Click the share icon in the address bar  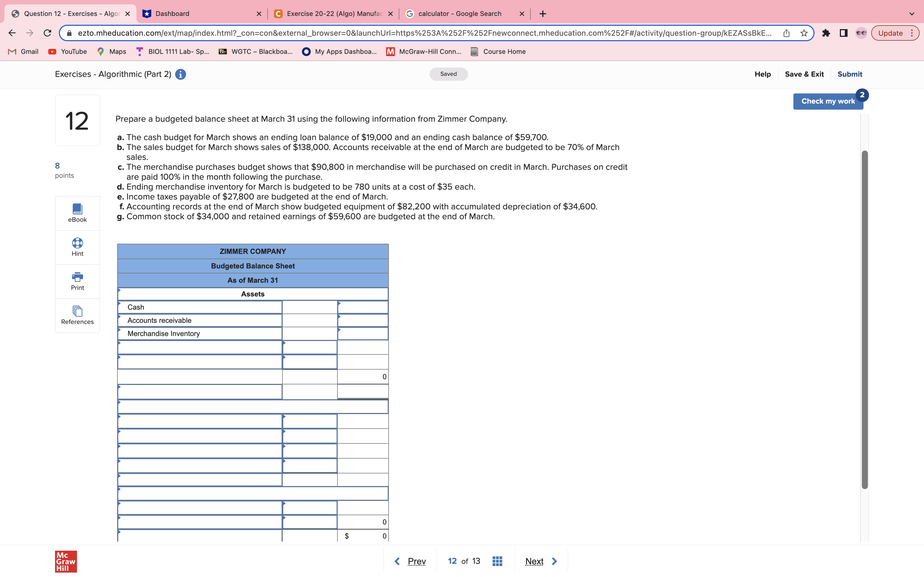click(786, 33)
